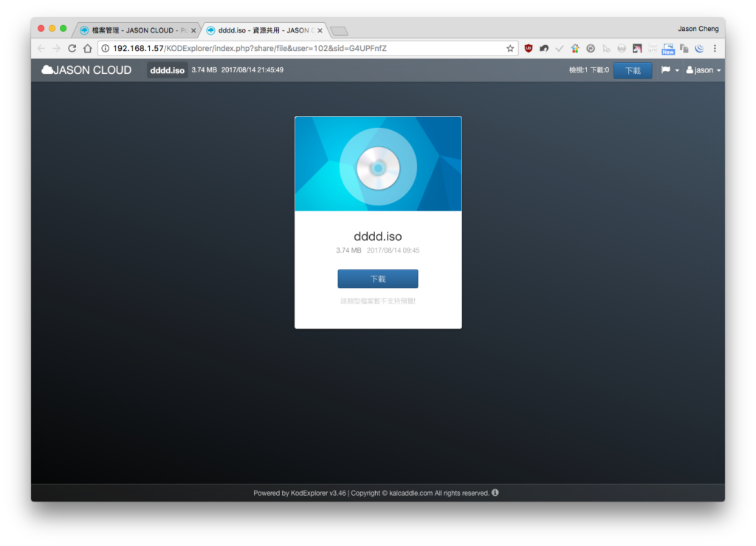Viewport: 756px width, 546px height.
Task: Click the gray checkmark extension icon
Action: [560, 48]
